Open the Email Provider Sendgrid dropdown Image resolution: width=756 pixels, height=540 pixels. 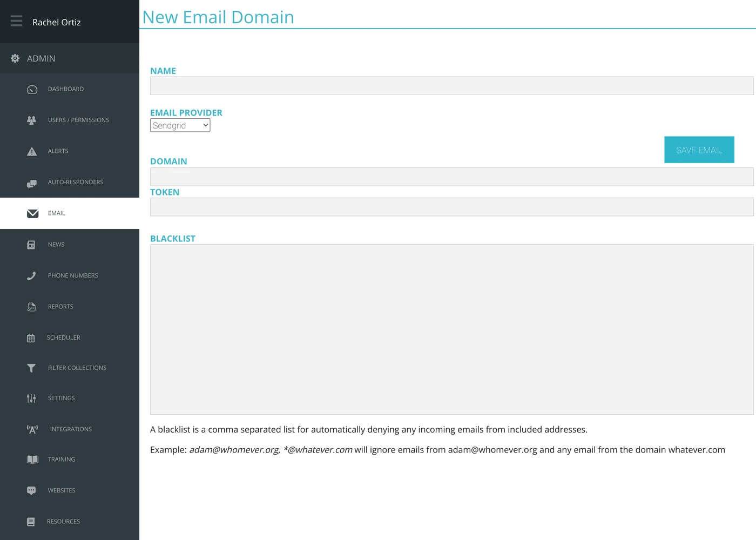click(180, 125)
